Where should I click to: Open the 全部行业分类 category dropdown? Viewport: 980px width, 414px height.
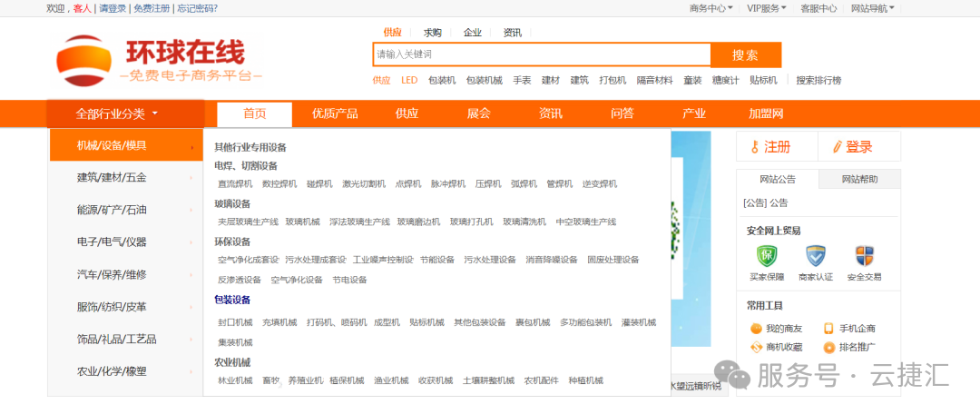click(x=117, y=114)
